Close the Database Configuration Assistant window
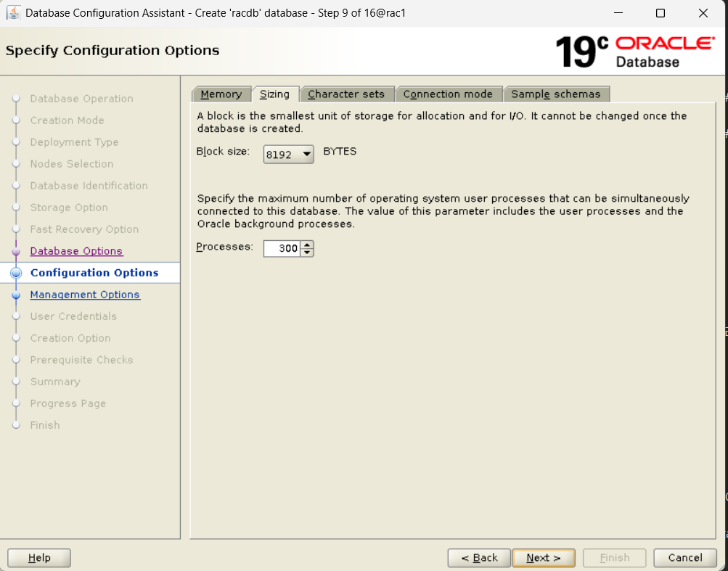Viewport: 728px width, 571px height. coord(703,13)
